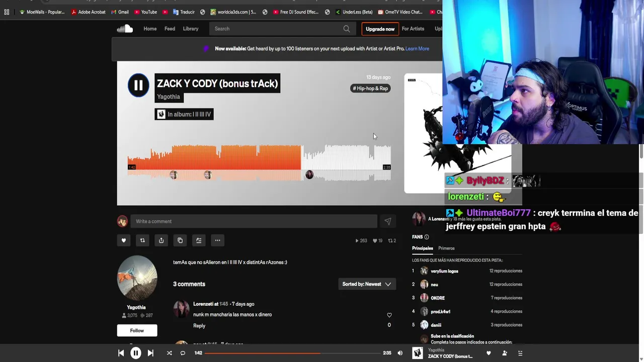This screenshot has width=644, height=362.
Task: Send comment with the paper plane icon
Action: (x=388, y=221)
